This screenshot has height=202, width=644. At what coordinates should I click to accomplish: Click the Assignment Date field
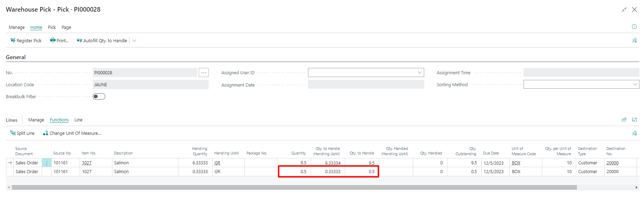coord(366,84)
